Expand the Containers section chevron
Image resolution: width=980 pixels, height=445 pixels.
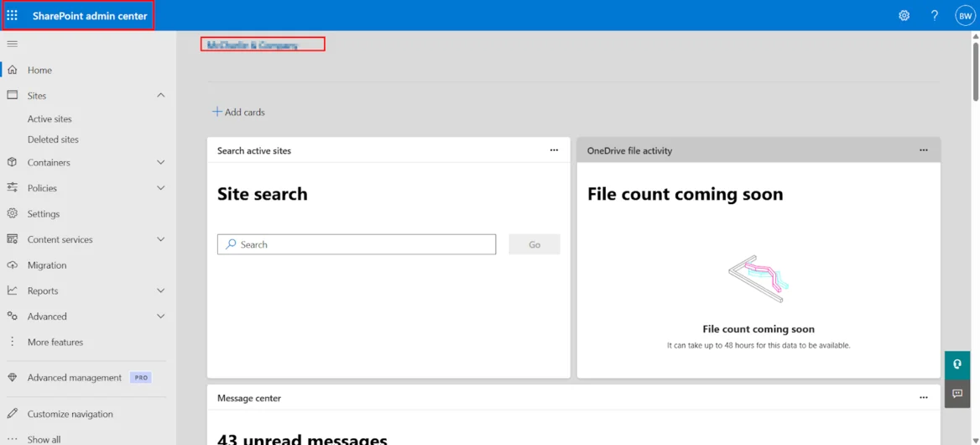point(160,163)
